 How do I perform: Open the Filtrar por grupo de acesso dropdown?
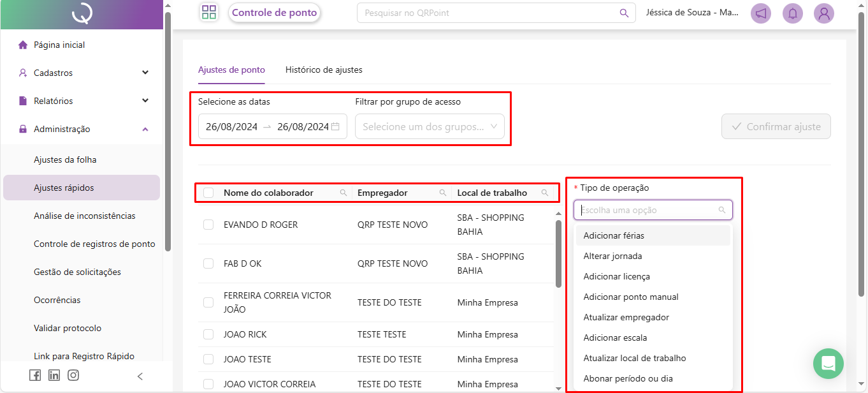(x=430, y=126)
